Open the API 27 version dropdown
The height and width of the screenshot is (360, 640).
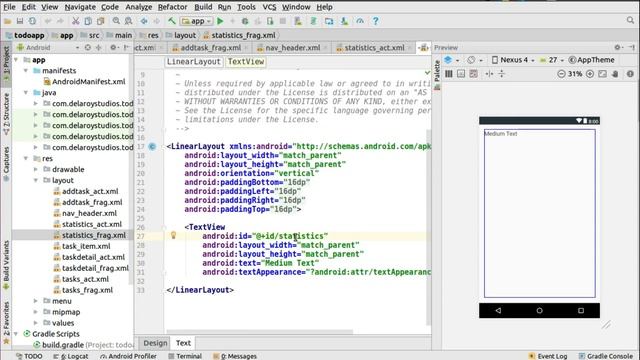(x=552, y=60)
